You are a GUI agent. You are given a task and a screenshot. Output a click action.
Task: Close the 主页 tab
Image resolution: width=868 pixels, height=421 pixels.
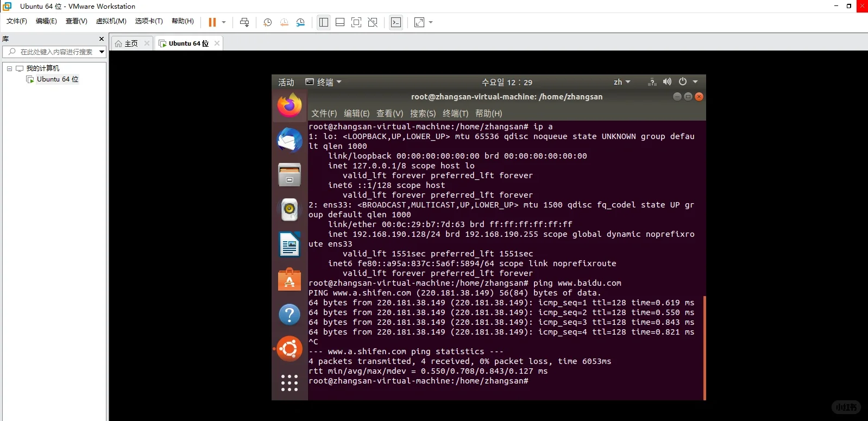coord(147,43)
